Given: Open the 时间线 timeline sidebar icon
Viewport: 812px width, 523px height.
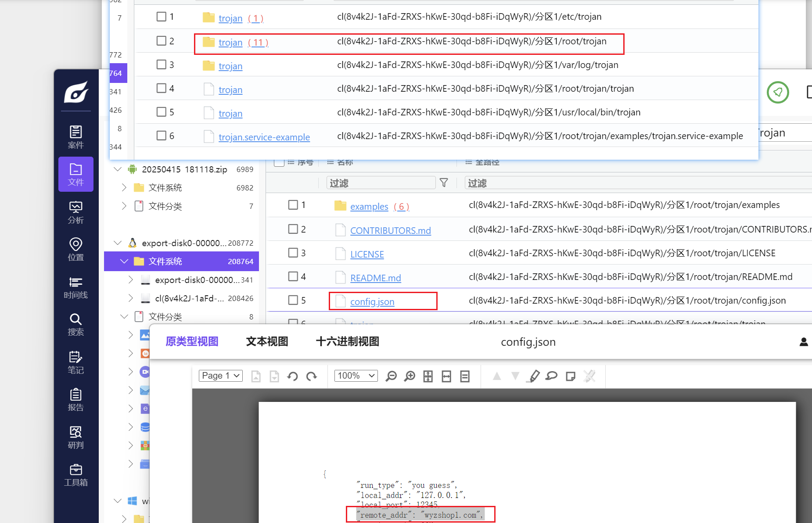Looking at the screenshot, I should [75, 287].
